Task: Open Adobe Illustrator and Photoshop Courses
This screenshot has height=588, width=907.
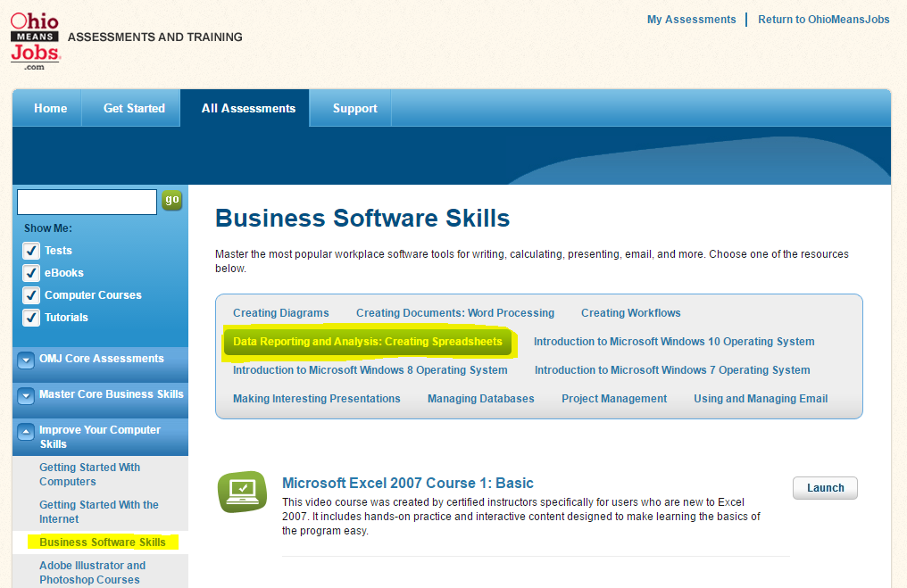Action: [x=93, y=573]
